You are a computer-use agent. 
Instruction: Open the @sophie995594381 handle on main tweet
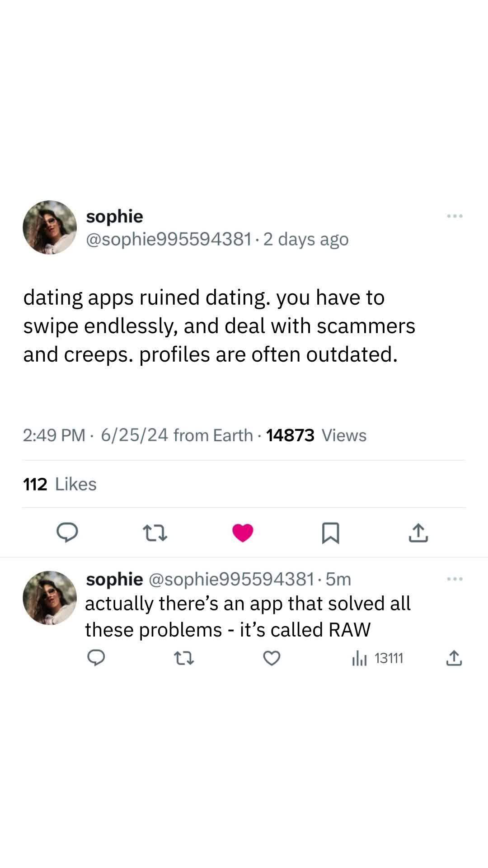(x=169, y=239)
